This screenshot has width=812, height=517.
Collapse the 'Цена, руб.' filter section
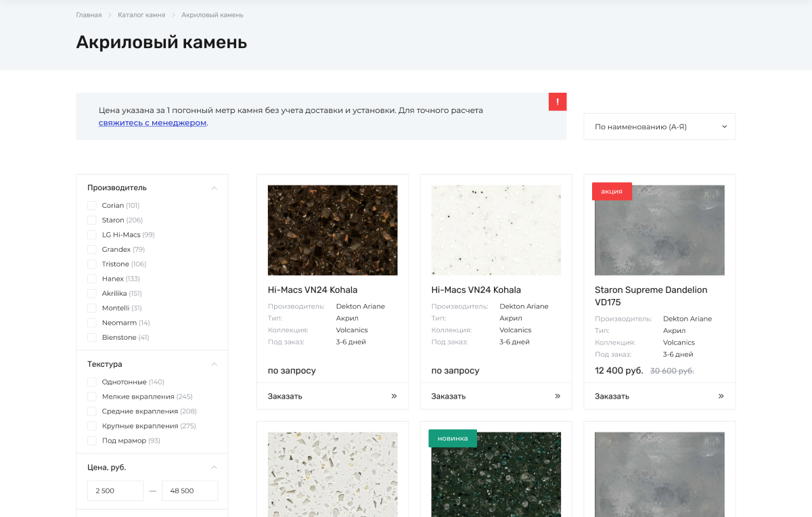click(x=214, y=467)
